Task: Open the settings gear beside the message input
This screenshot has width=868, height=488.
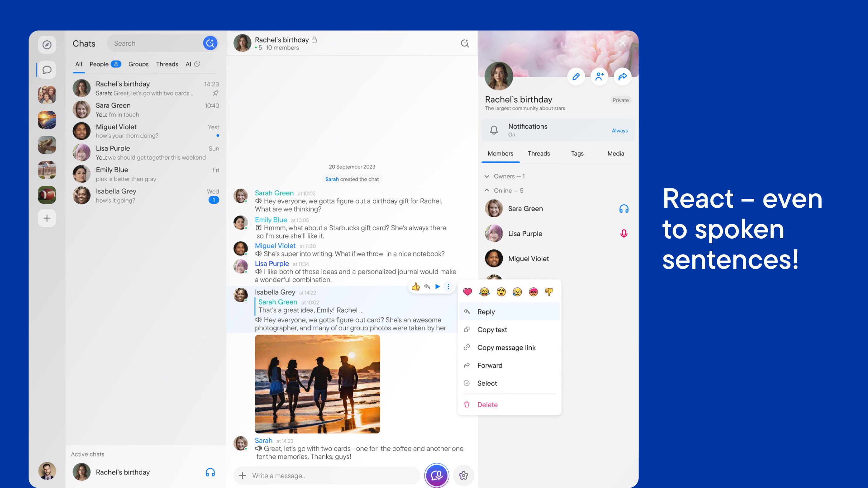Action: [x=464, y=475]
